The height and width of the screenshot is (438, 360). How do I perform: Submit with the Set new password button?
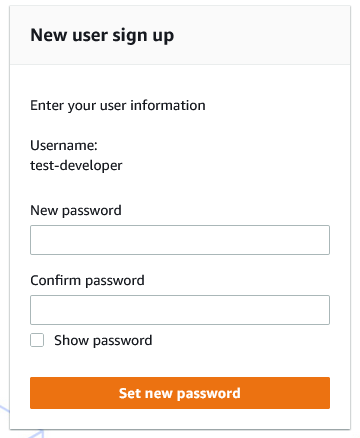point(180,393)
